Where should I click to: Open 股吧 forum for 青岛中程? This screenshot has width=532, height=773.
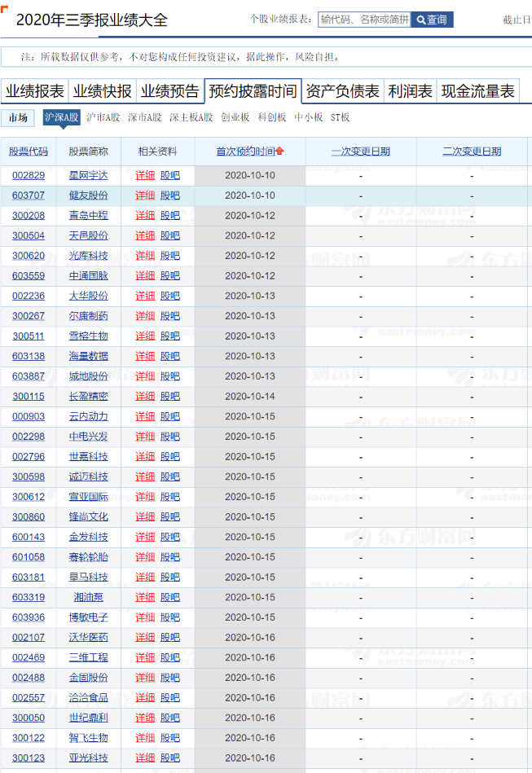[170, 216]
